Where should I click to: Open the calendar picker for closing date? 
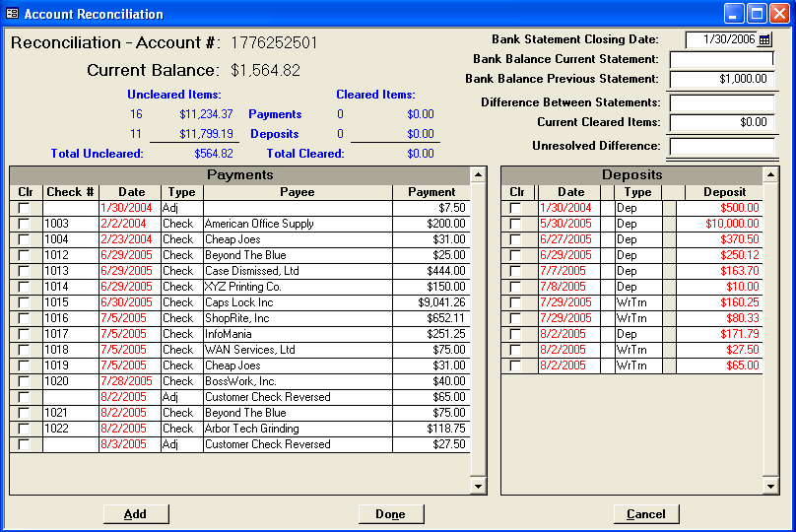(x=764, y=40)
